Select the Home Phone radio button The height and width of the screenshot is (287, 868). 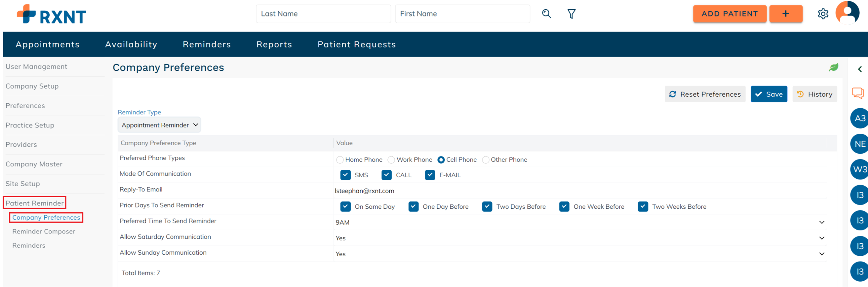pos(340,160)
